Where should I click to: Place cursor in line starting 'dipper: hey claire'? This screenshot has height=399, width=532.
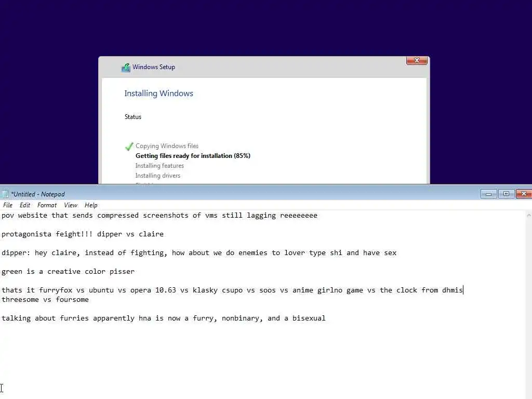pos(199,253)
